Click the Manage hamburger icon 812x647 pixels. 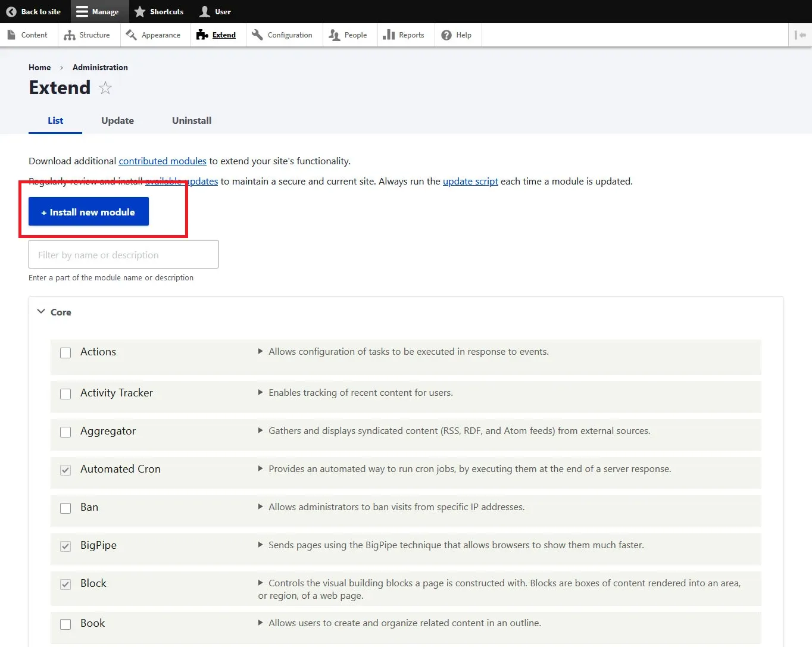[x=82, y=11]
